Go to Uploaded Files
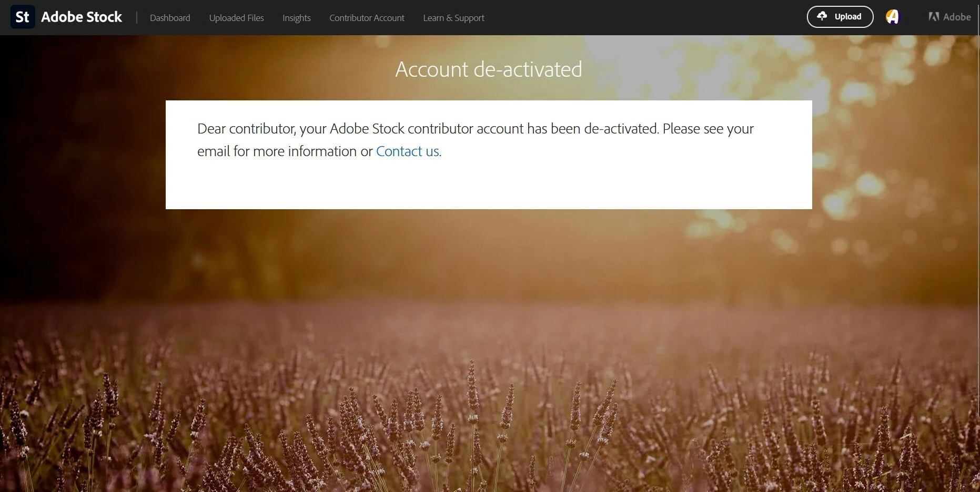 coord(237,18)
